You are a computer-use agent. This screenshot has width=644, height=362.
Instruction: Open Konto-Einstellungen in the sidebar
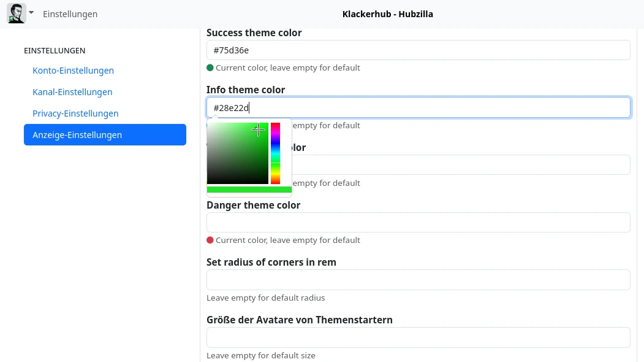[73, 71]
